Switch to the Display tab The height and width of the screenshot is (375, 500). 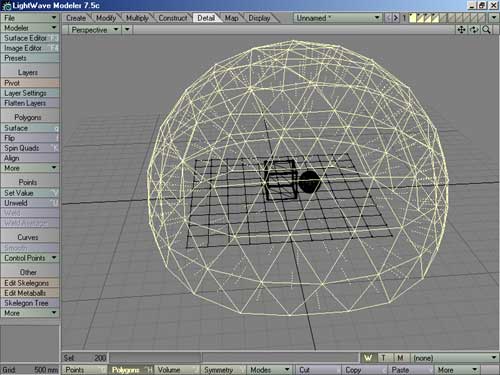point(259,18)
